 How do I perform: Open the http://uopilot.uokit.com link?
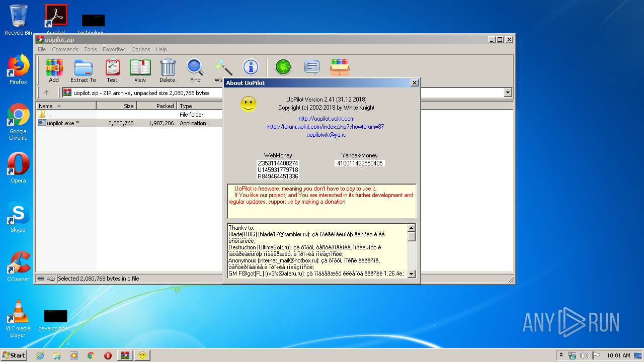[327, 119]
